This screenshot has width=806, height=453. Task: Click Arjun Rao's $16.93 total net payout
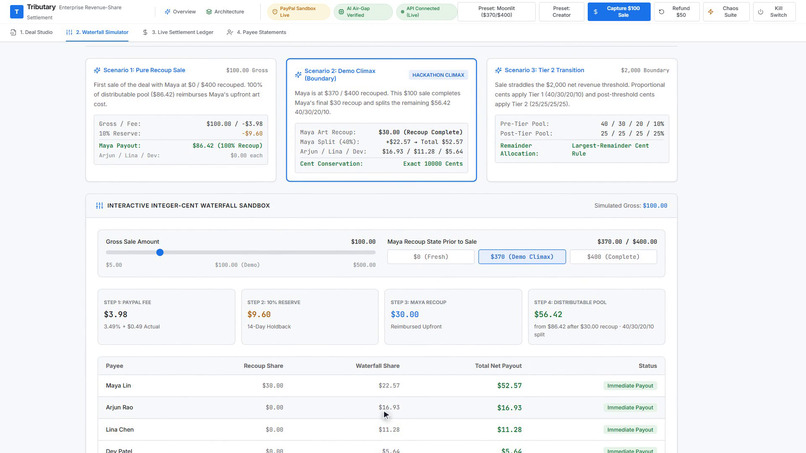(x=509, y=407)
